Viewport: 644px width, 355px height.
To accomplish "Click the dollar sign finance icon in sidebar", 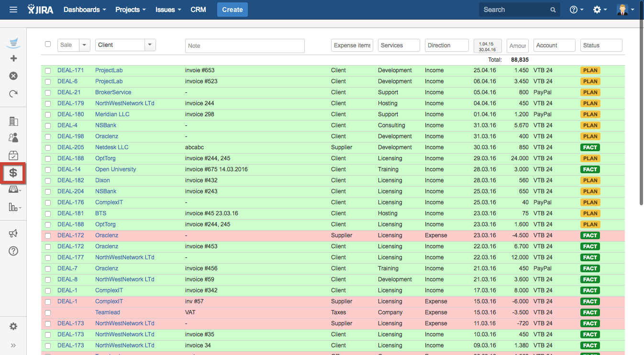I will point(13,173).
